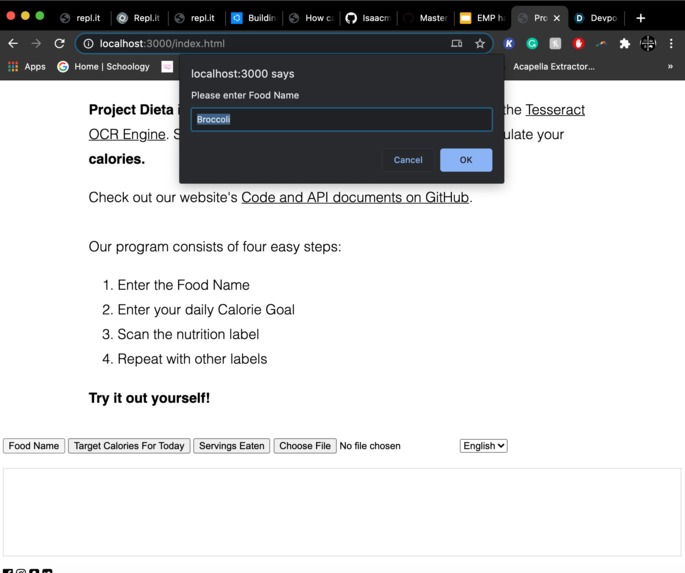Switch to the Master tab
The width and height of the screenshot is (685, 573).
point(426,18)
